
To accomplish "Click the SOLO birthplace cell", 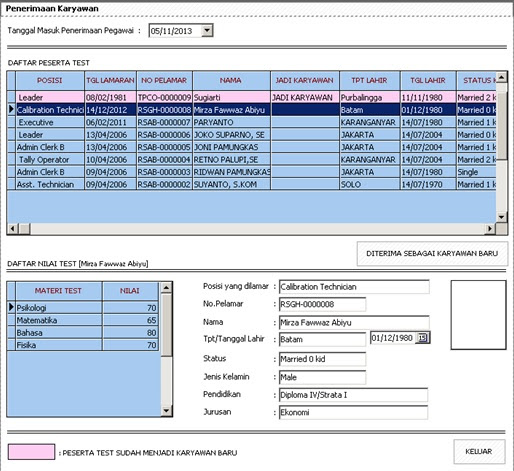I will coord(369,184).
